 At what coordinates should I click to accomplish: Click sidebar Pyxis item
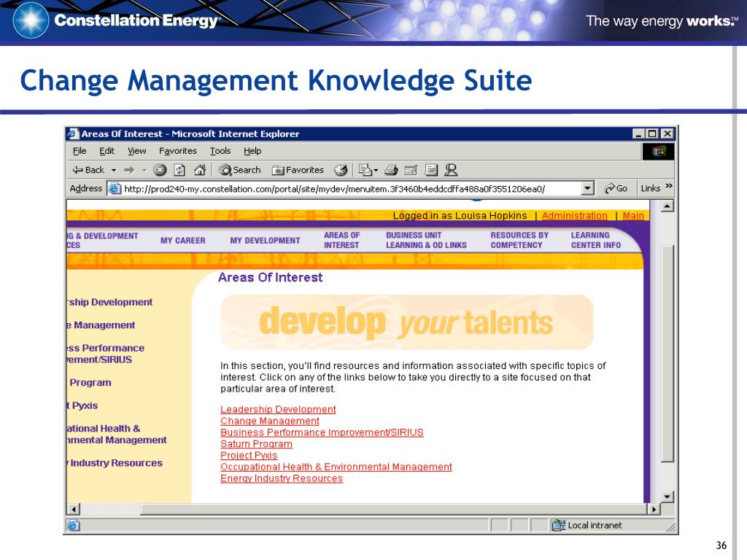83,405
